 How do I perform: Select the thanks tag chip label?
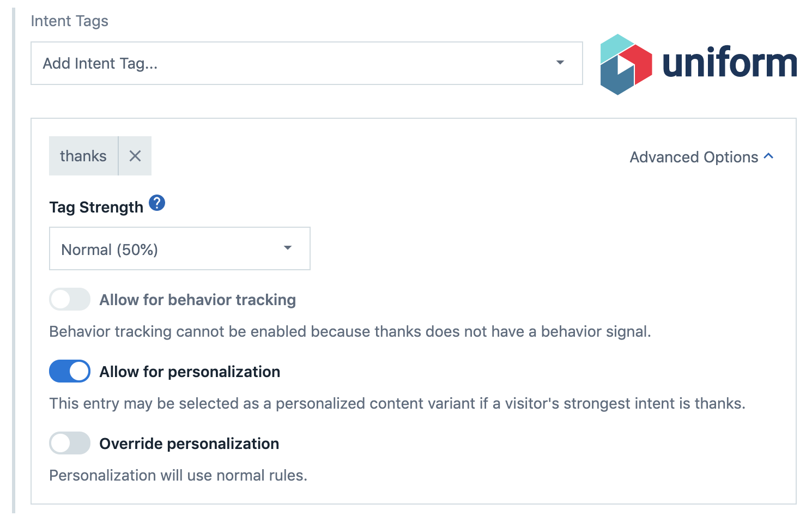tap(83, 156)
